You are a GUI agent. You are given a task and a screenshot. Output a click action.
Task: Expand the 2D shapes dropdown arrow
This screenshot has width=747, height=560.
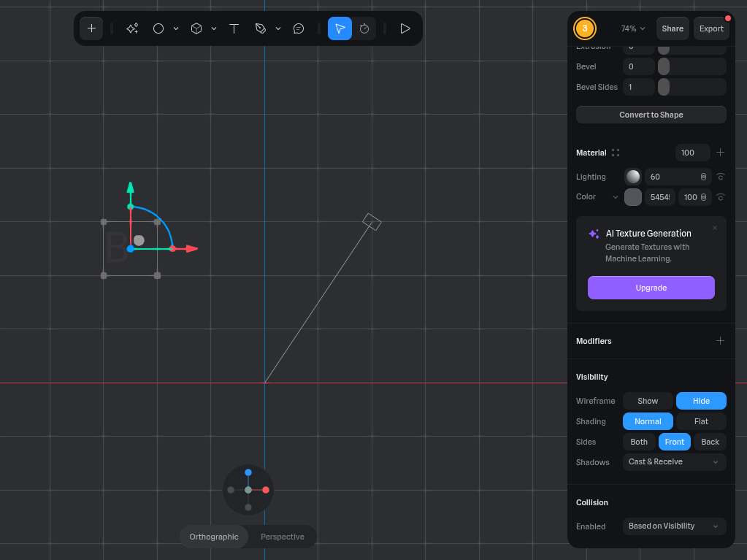pos(176,28)
